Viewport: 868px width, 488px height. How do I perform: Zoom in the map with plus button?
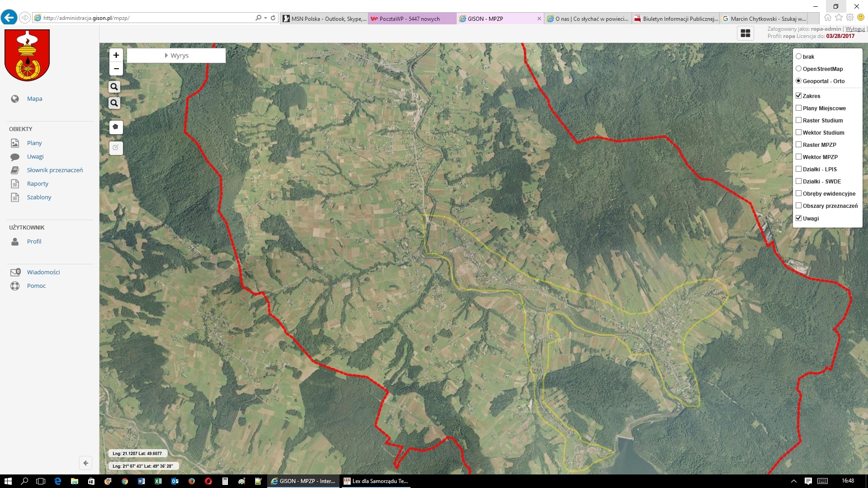point(116,55)
